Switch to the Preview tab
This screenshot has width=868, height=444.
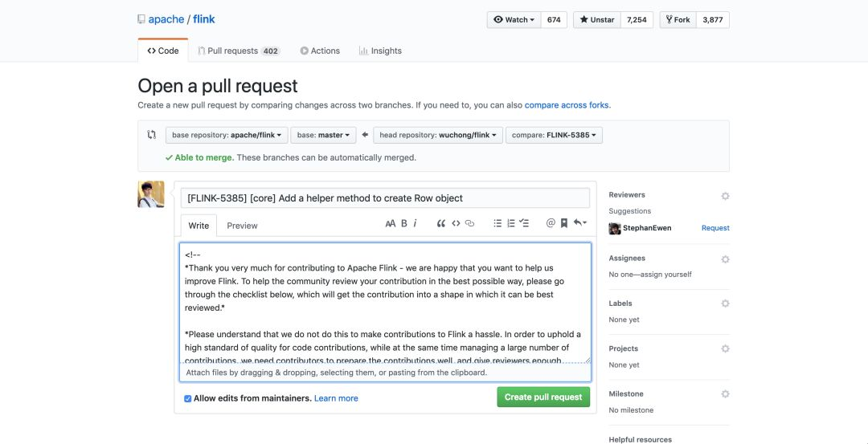242,226
